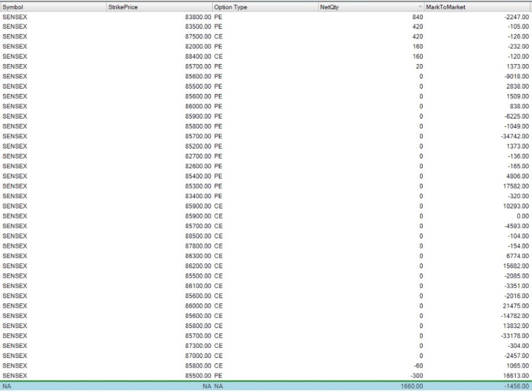This screenshot has width=532, height=392.
Task: Select the 83400.00 strike price cell
Action: (198, 196)
